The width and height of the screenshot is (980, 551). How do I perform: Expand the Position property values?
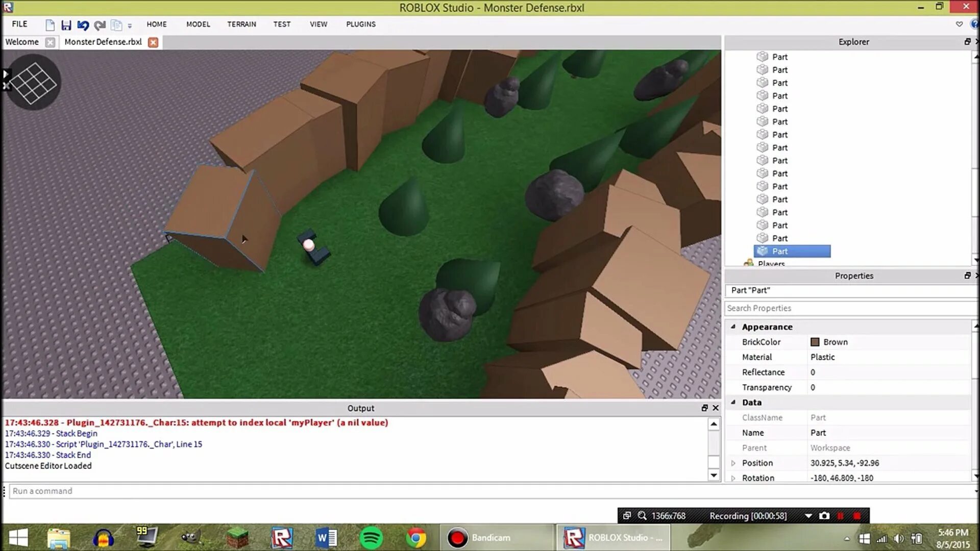click(x=733, y=463)
